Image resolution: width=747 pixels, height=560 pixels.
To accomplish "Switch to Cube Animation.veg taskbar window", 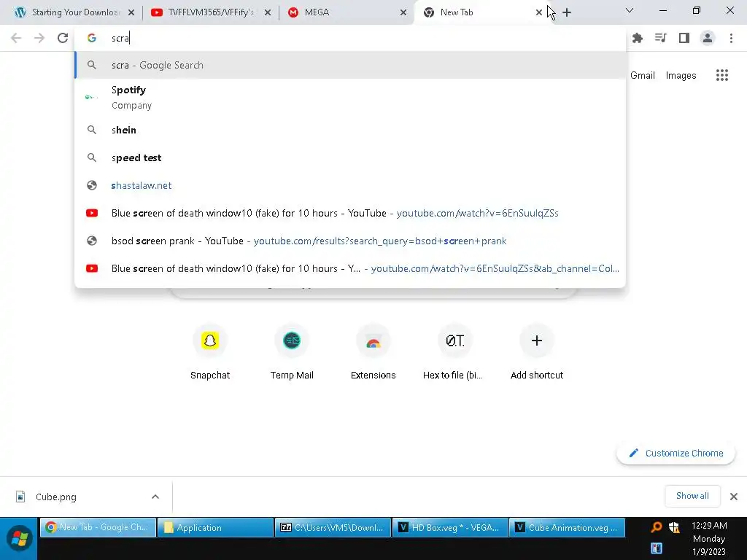I will coord(567,527).
